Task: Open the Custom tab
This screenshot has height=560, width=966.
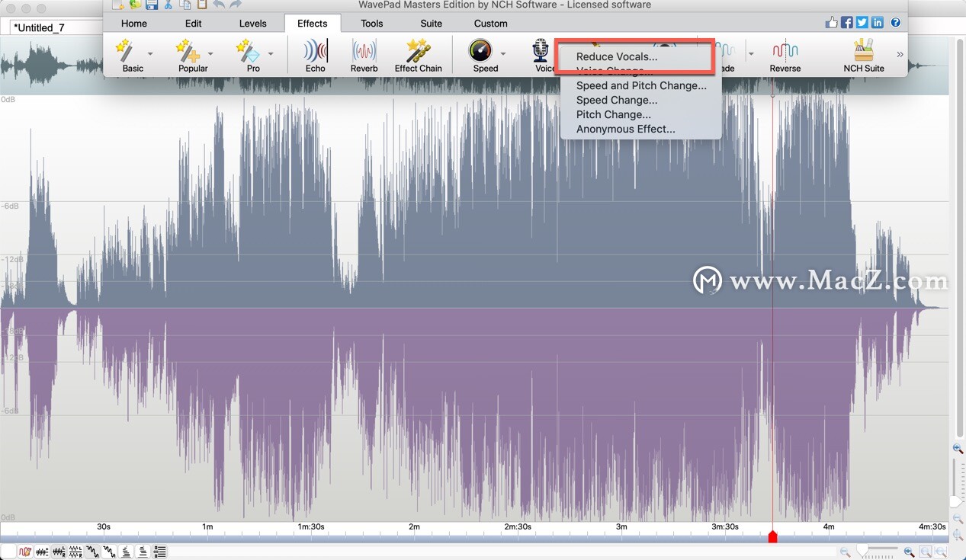Action: point(491,24)
